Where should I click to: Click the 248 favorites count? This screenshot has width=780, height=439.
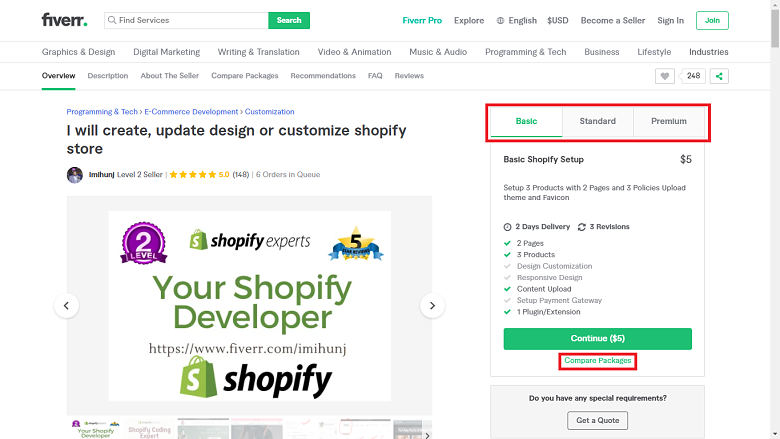pyautogui.click(x=693, y=76)
